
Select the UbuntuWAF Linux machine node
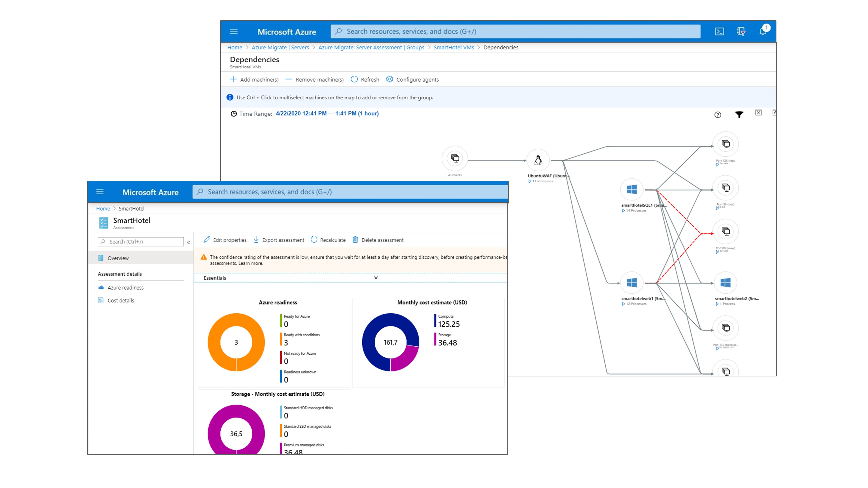pos(538,160)
